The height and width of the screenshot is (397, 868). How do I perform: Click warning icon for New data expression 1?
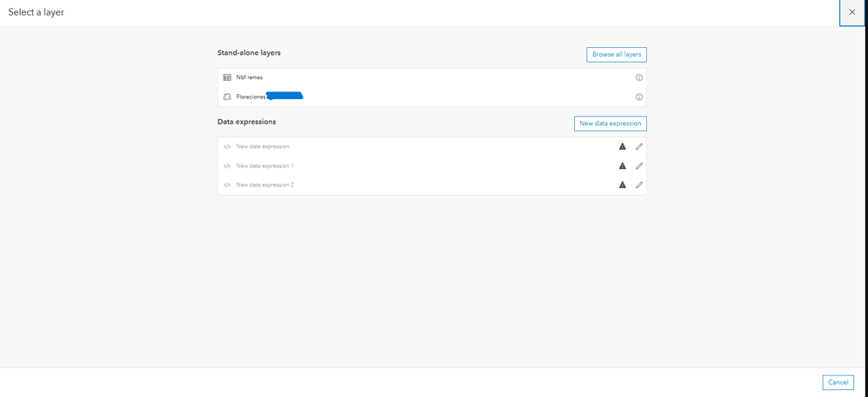point(622,165)
